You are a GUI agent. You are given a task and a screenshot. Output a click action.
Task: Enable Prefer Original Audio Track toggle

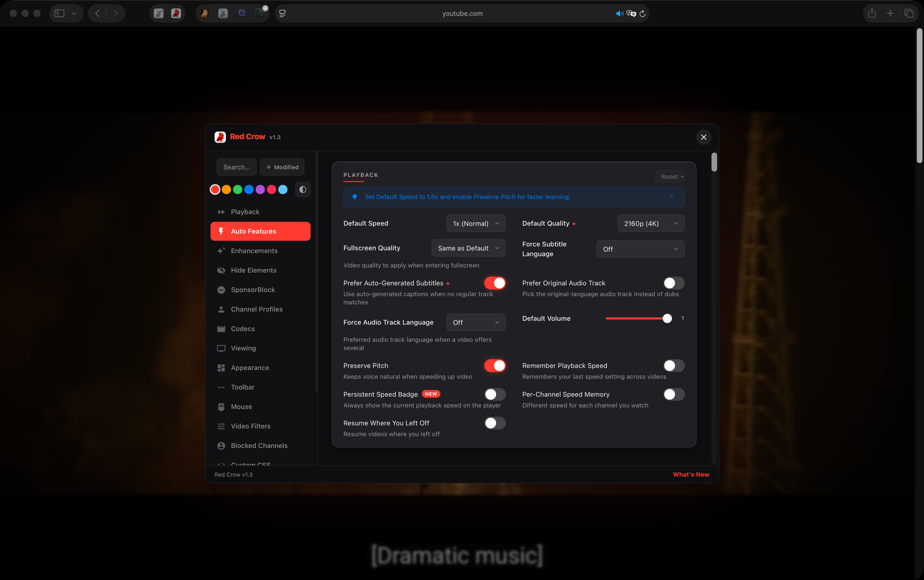click(x=674, y=283)
